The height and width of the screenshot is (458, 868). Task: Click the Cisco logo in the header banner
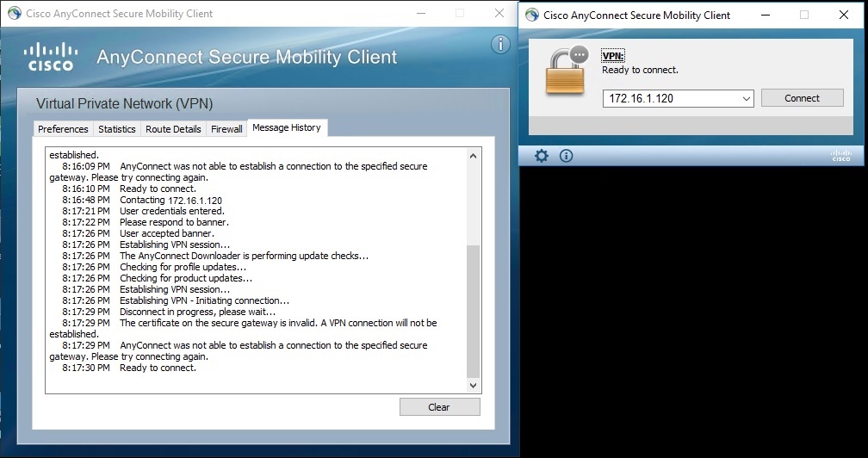(50, 57)
